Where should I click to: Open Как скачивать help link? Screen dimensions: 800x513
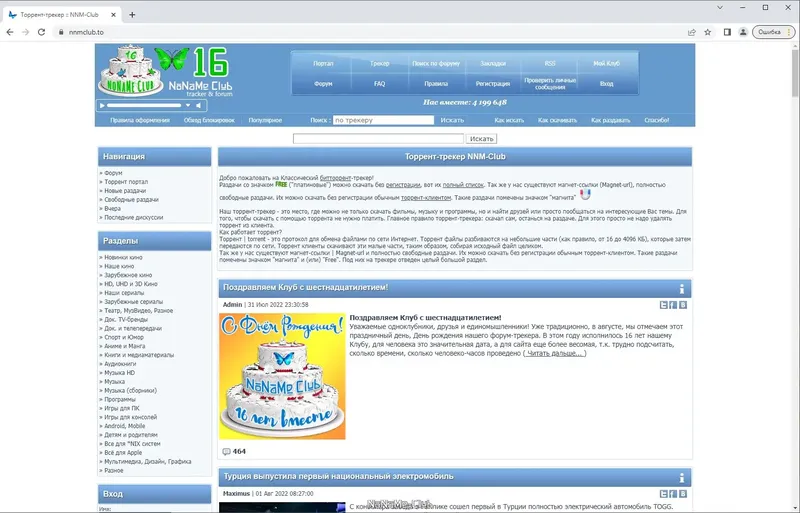(x=557, y=120)
